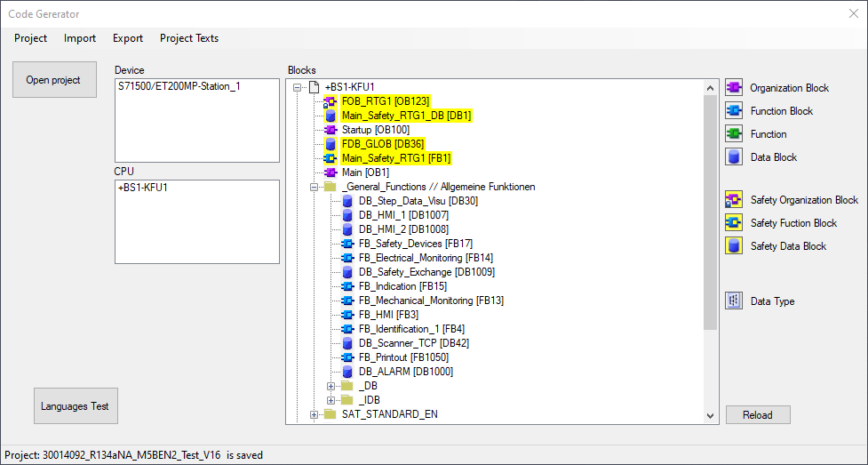Click the Startup [OB100] block icon
The height and width of the screenshot is (465, 868).
(330, 130)
